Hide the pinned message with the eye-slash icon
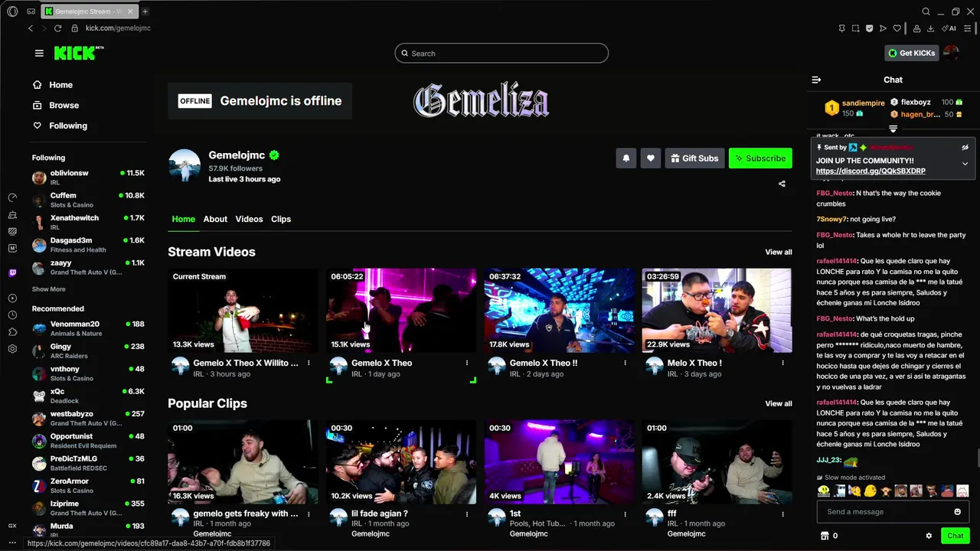980x551 pixels. 965,147
